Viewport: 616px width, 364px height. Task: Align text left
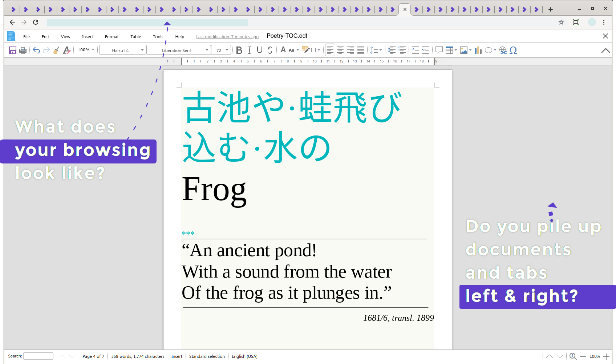[330, 50]
